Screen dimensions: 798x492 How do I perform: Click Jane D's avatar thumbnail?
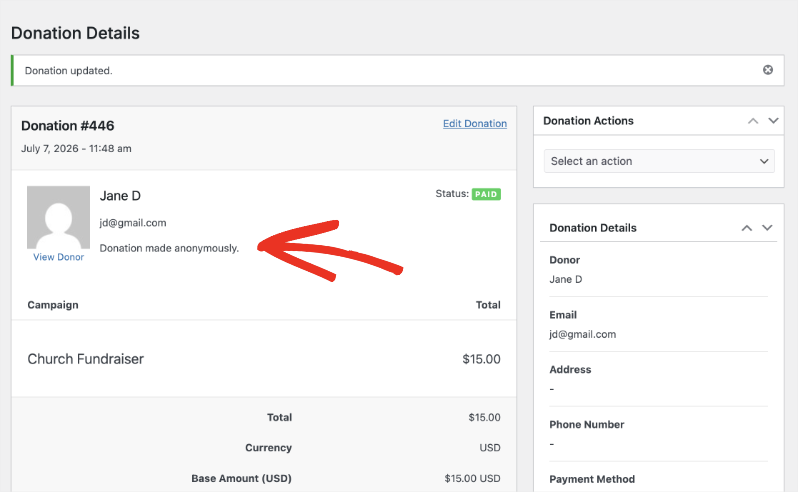point(59,217)
